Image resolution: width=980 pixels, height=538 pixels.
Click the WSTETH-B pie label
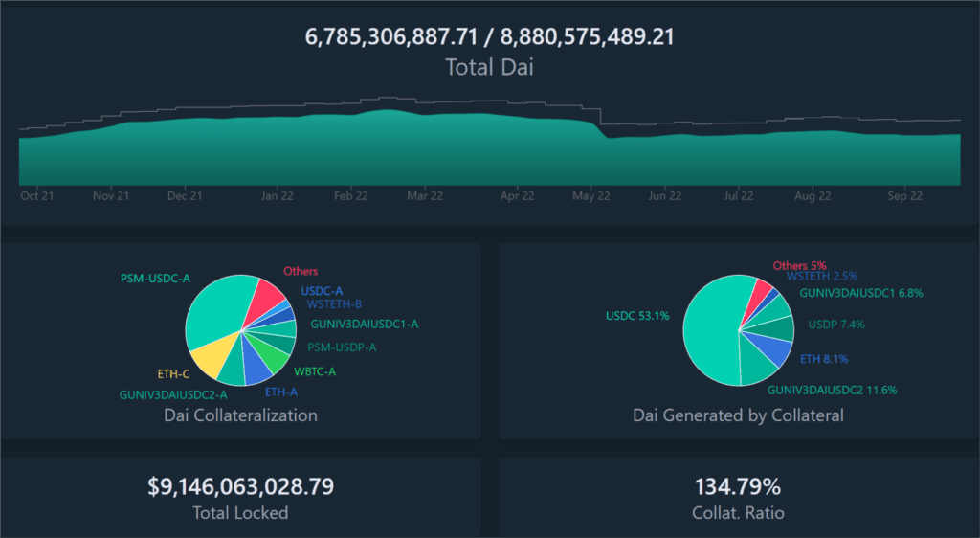(334, 304)
